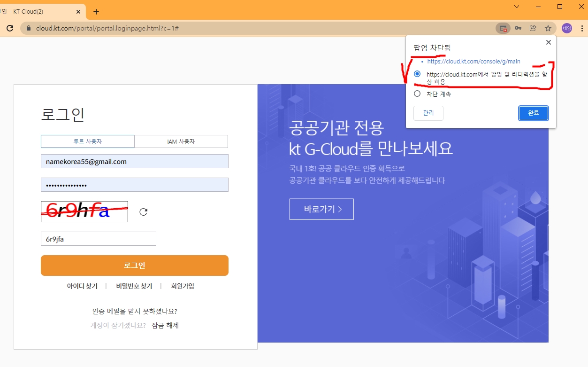
Task: Click the 인증 메일을 받지 못하셨나요? text
Action: click(135, 311)
